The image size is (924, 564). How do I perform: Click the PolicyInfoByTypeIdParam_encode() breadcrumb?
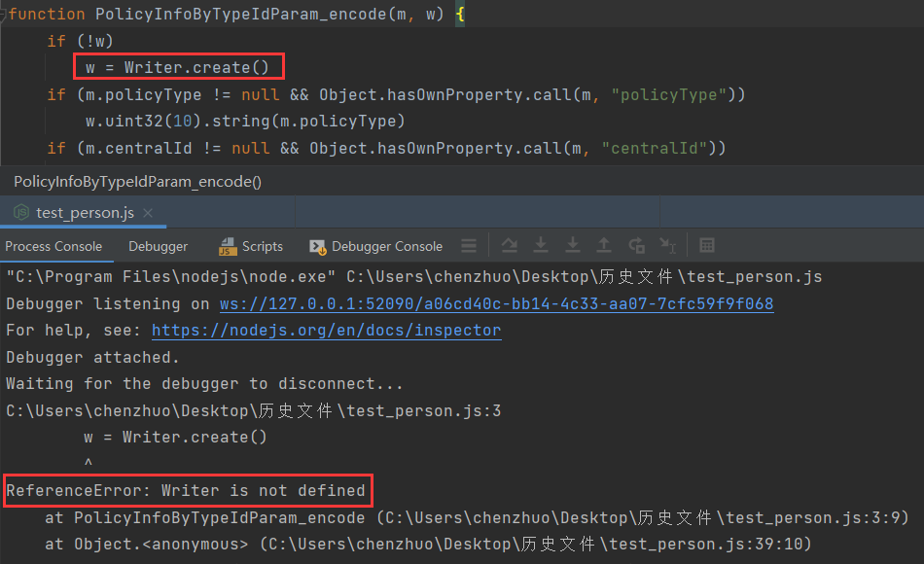coord(137,182)
